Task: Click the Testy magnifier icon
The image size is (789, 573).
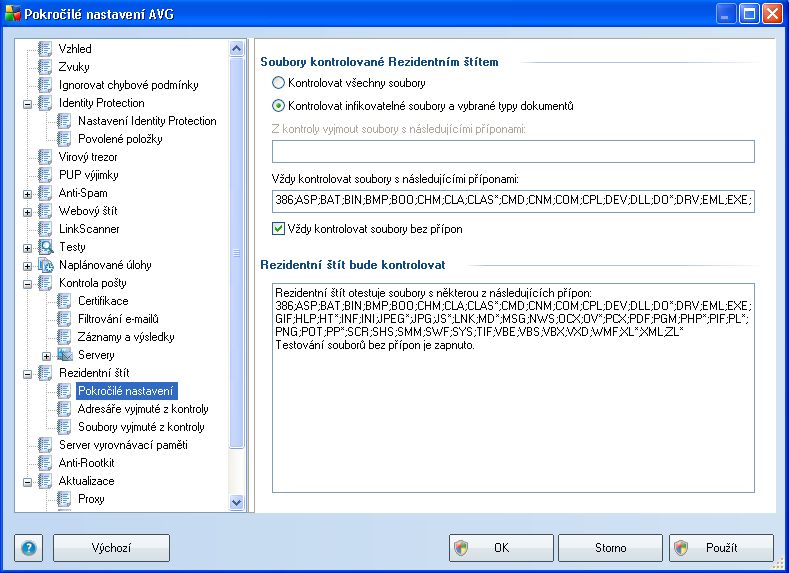Action: click(46, 247)
